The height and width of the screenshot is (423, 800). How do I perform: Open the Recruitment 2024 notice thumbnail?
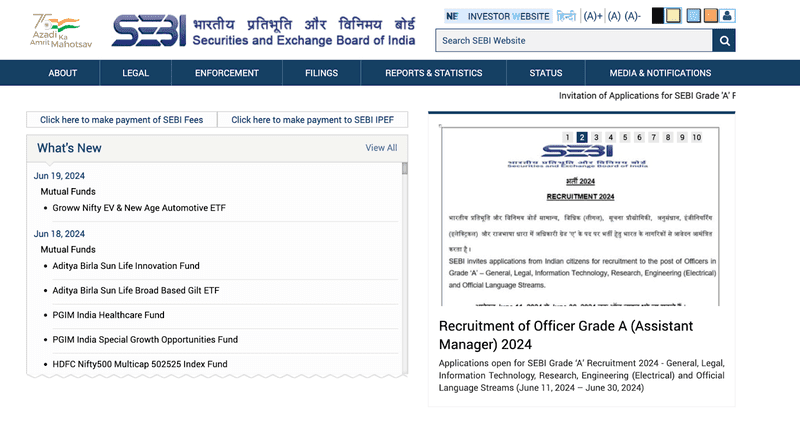[x=580, y=216]
